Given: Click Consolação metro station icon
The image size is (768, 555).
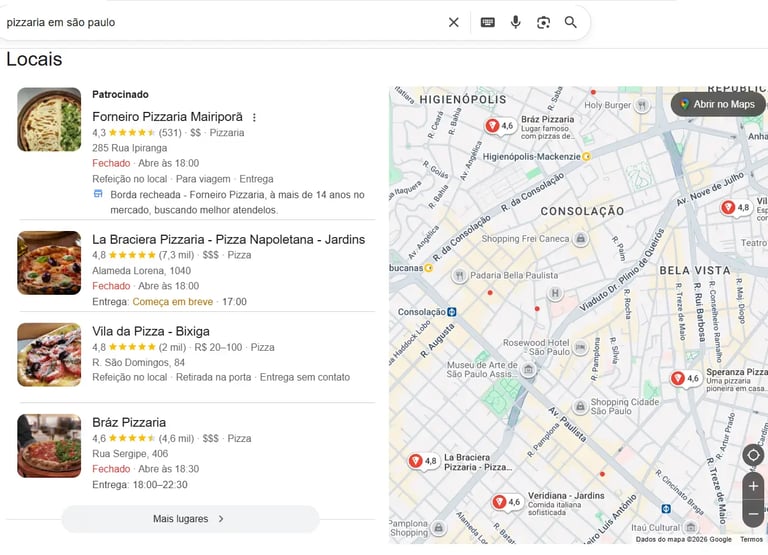Looking at the screenshot, I should point(452,312).
